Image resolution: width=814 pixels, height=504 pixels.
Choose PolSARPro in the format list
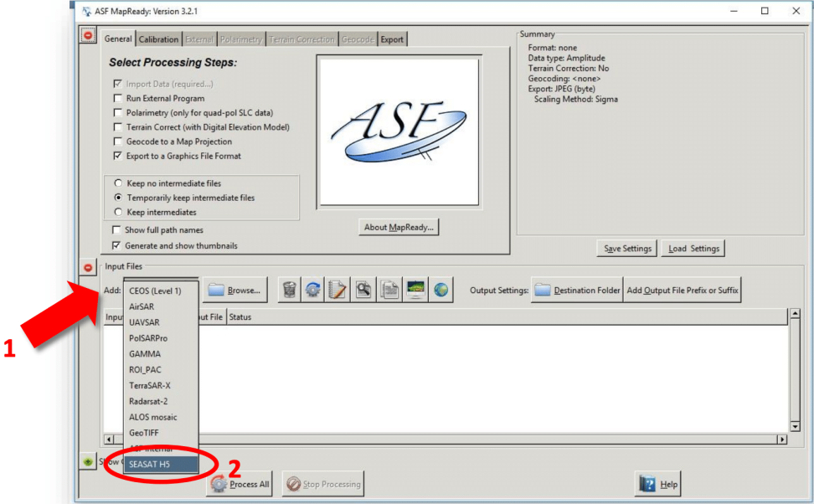(161, 338)
